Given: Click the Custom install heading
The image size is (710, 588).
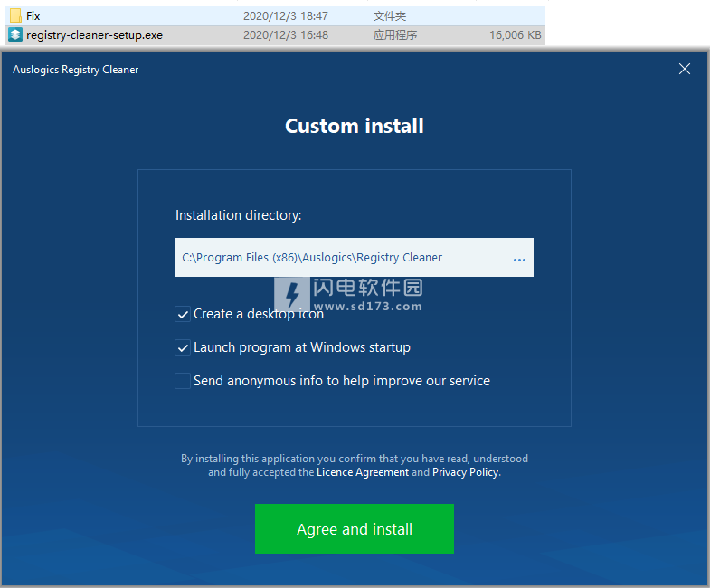Looking at the screenshot, I should pyautogui.click(x=355, y=126).
